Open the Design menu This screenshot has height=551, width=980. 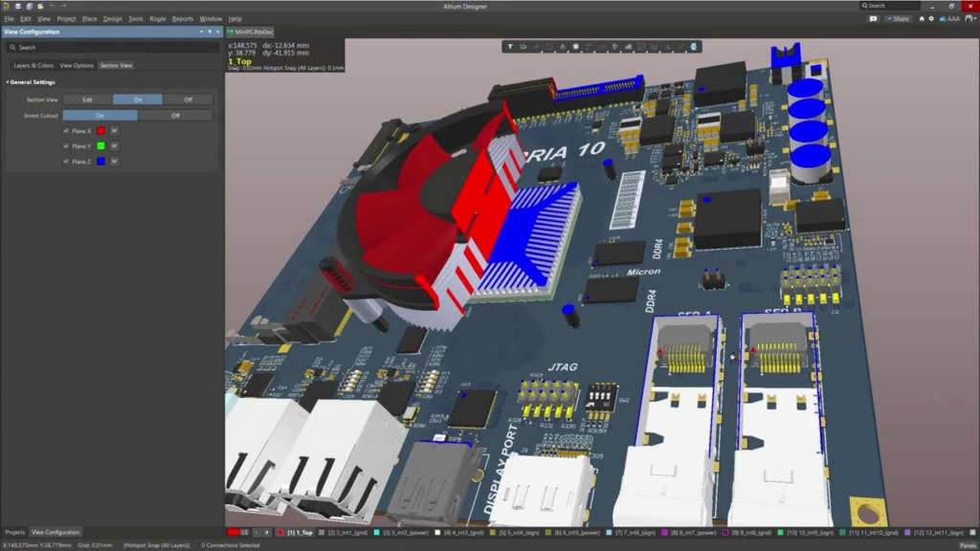point(112,18)
